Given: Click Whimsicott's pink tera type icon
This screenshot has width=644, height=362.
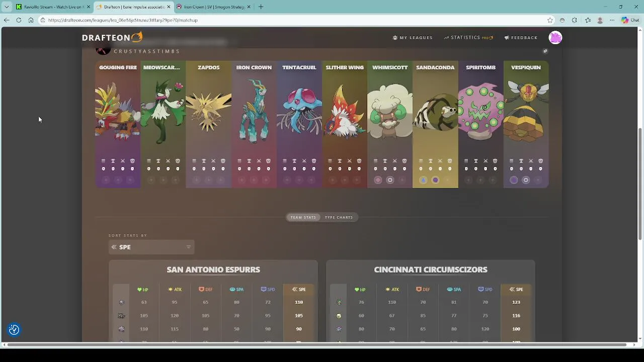Looking at the screenshot, I should 378,180.
